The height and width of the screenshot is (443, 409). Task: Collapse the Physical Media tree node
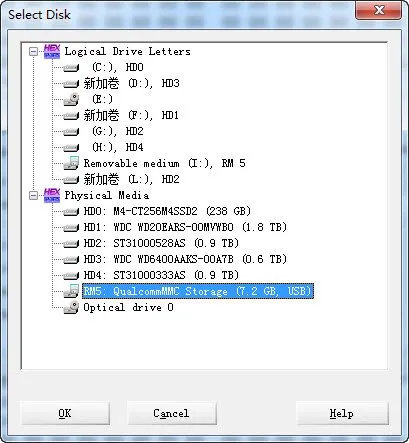point(33,195)
